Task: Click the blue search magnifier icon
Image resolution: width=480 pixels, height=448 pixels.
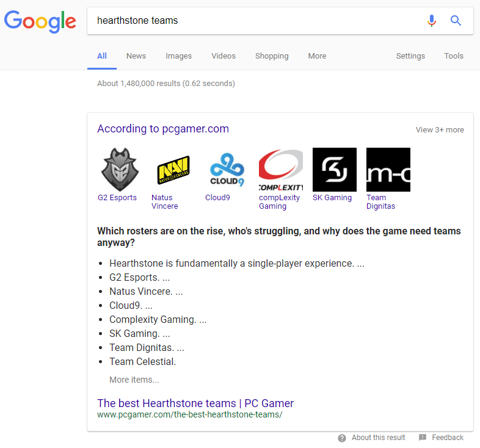Action: [x=456, y=21]
